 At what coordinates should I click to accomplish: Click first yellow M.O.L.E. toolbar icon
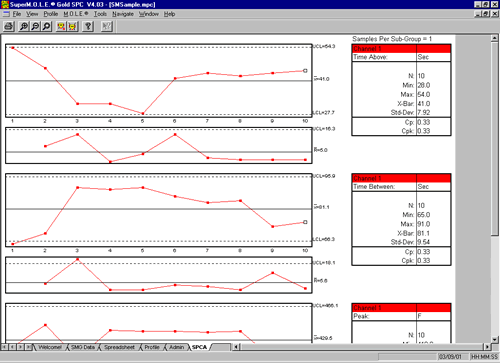pyautogui.click(x=61, y=26)
